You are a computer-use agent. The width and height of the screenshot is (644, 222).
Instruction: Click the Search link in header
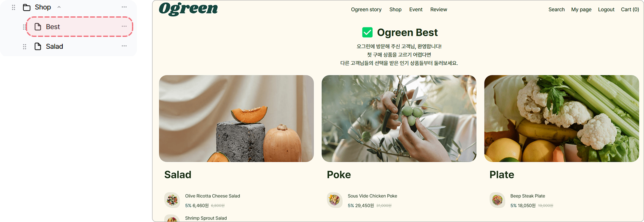point(556,9)
